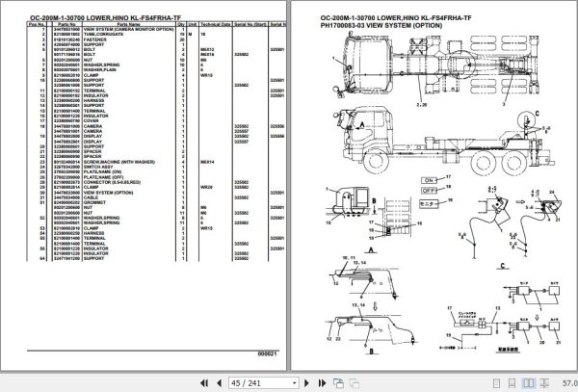
Task: Open the page number dropdown arrow
Action: [x=294, y=383]
